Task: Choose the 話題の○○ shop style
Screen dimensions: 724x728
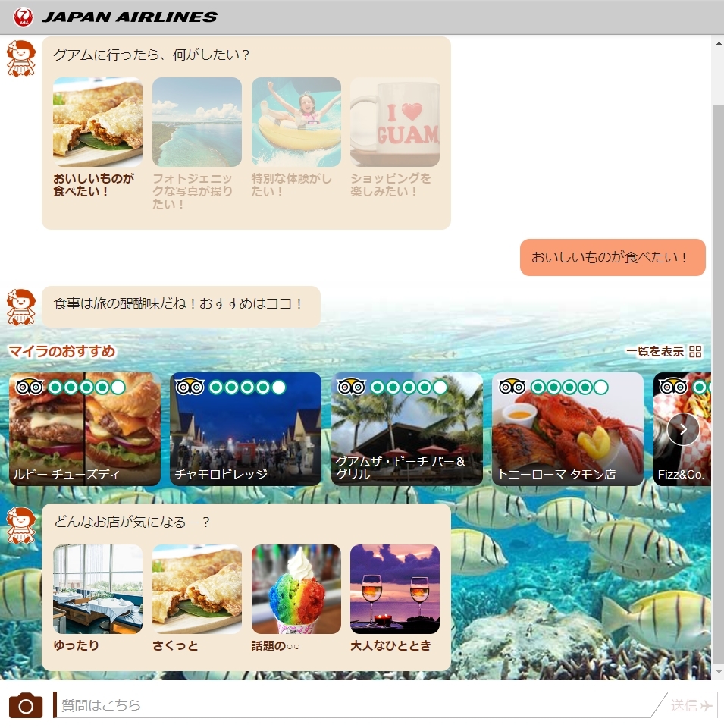Action: (x=296, y=598)
